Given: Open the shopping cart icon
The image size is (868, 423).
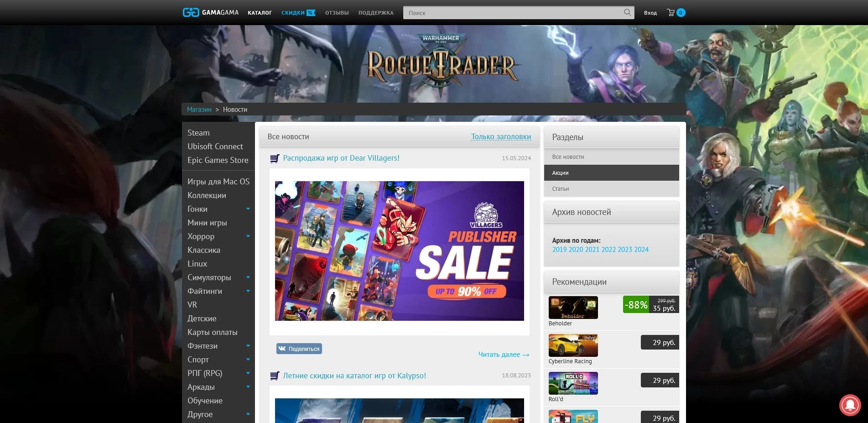Looking at the screenshot, I should pyautogui.click(x=670, y=13).
